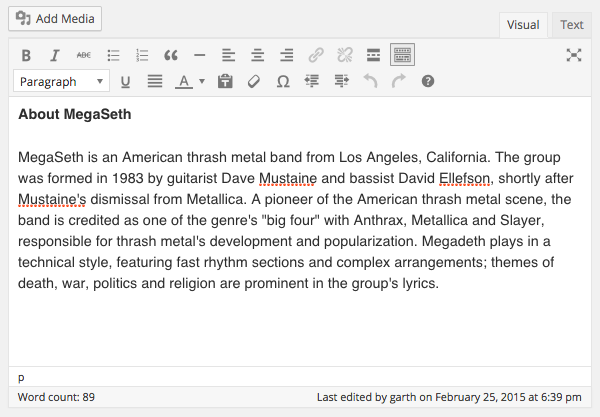Click the misspelled word 'Ellefson'
Image resolution: width=600 pixels, height=417 pixels.
coord(464,179)
